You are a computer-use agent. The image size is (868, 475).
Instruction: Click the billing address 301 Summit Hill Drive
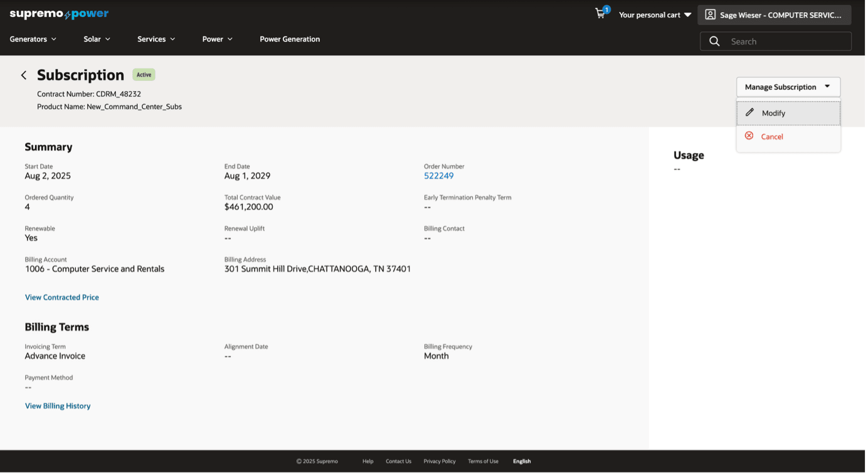tap(317, 269)
